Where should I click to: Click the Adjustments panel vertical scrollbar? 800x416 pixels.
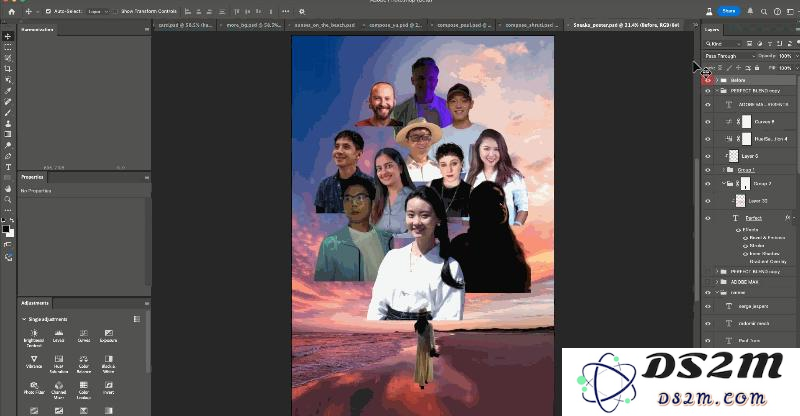[148, 342]
